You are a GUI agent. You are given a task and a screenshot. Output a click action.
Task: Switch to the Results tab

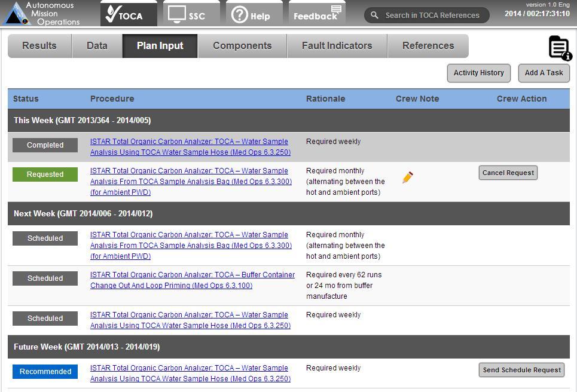(x=39, y=45)
